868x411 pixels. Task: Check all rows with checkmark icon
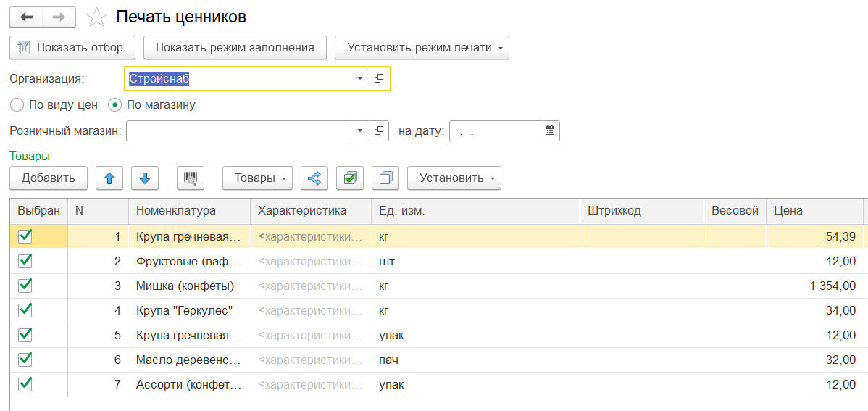(x=350, y=178)
